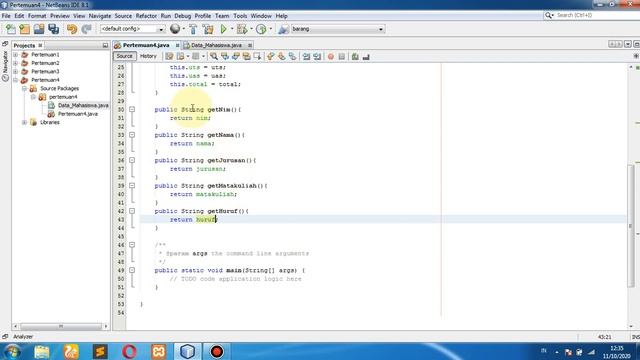640x360 pixels.
Task: Click the Last Edit editor toolbar icon
Action: (169, 56)
